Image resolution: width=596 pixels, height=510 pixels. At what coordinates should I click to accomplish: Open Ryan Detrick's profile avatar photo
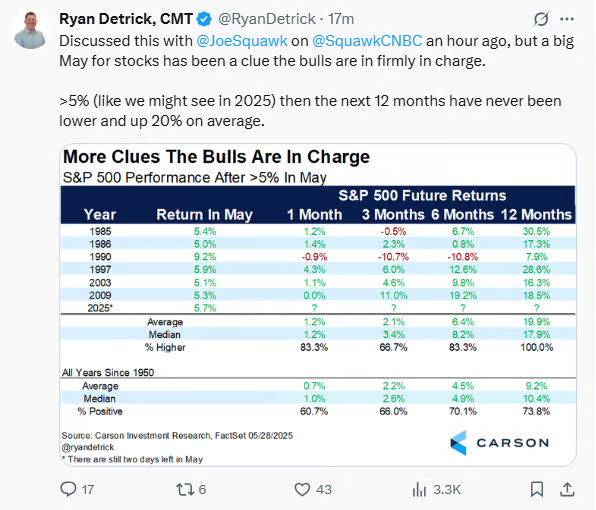coord(30,30)
